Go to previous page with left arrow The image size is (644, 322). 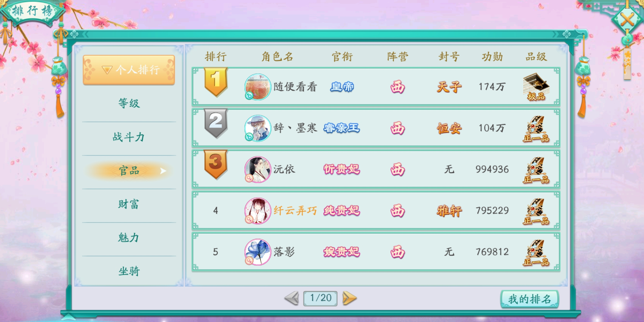pyautogui.click(x=292, y=298)
